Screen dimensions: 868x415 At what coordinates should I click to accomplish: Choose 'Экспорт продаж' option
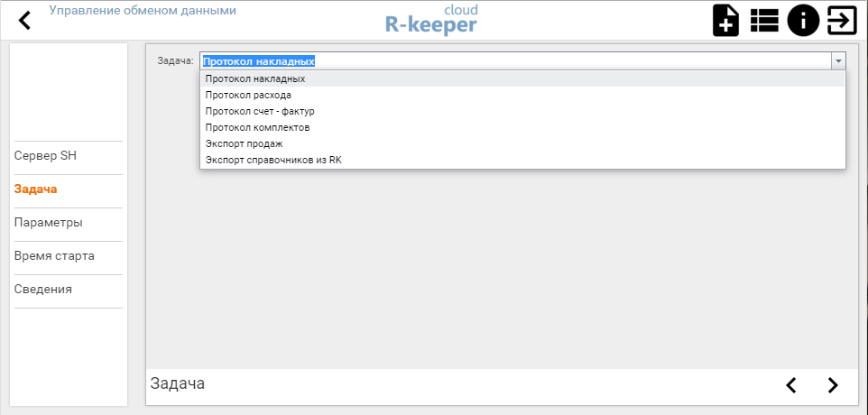click(x=245, y=143)
